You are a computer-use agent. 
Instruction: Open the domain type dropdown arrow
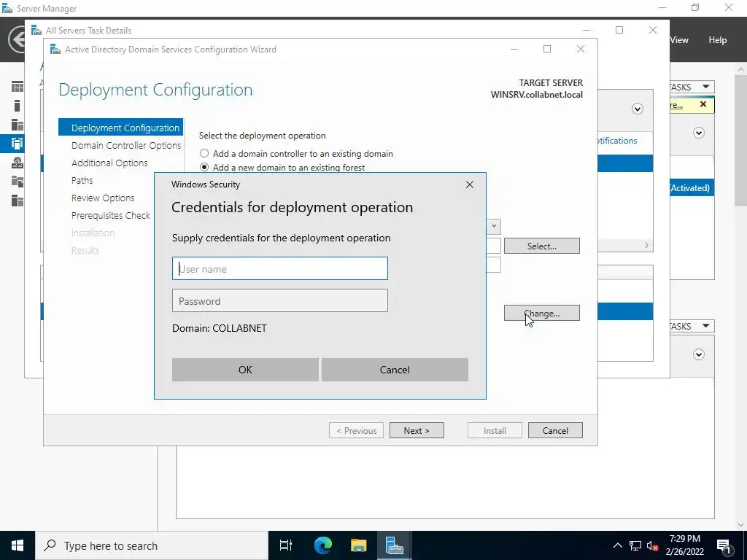[494, 226]
